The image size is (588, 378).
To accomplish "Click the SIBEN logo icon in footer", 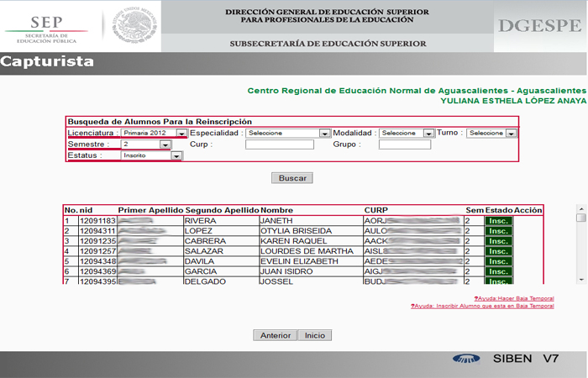I will tap(466, 359).
